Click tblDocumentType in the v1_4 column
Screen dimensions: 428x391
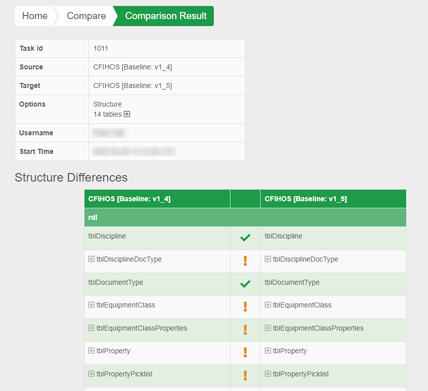(x=115, y=282)
